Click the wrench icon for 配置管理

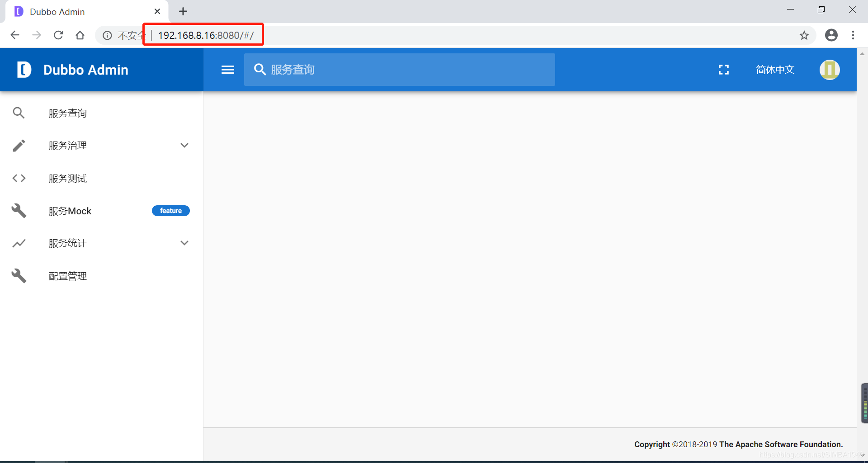pyautogui.click(x=19, y=276)
